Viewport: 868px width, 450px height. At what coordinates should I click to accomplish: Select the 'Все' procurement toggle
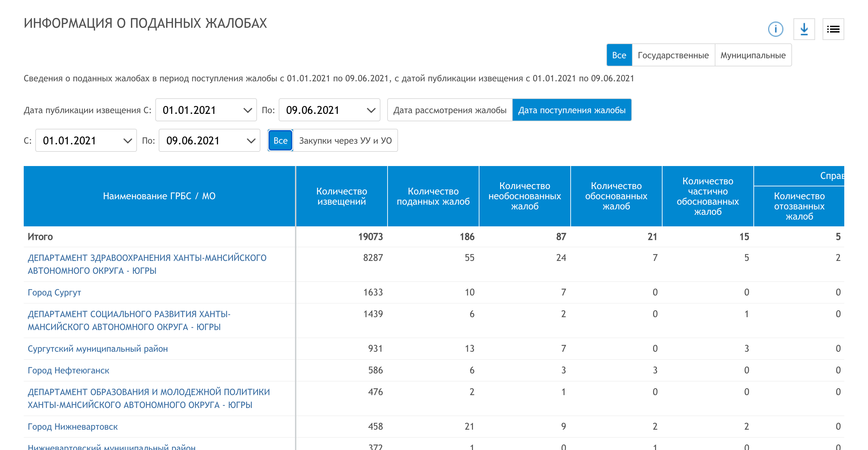[280, 141]
